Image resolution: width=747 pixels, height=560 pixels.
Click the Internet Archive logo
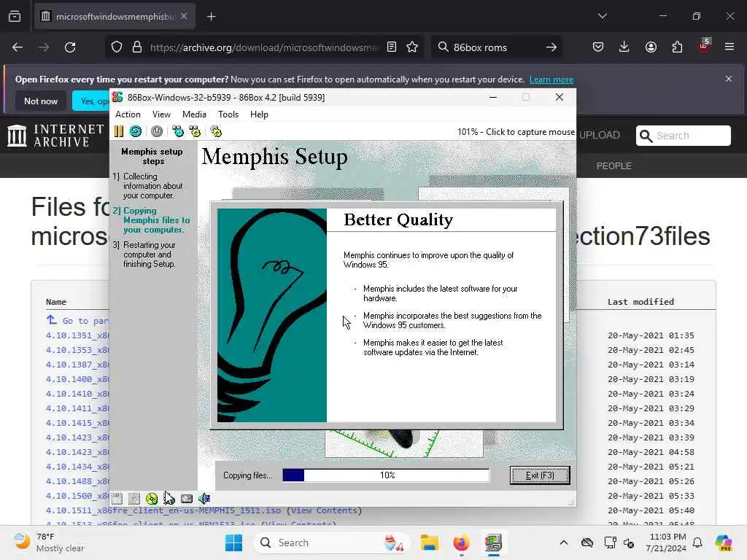(55, 136)
